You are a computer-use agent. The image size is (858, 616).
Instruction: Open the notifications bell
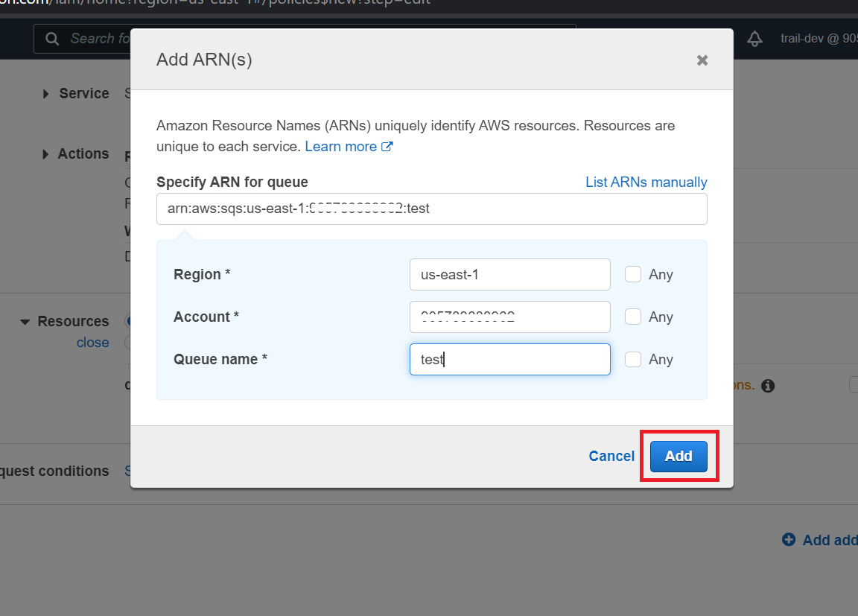(x=754, y=39)
